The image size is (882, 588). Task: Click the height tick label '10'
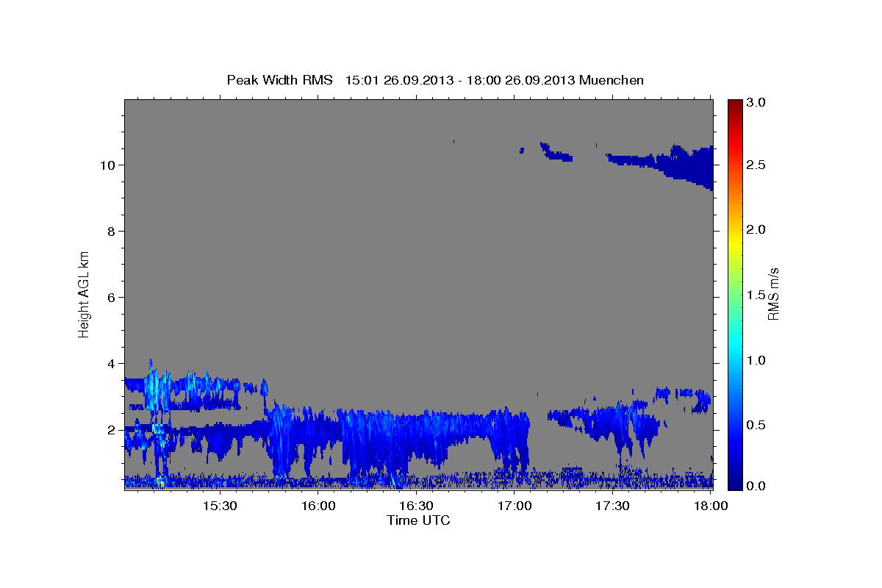pos(109,165)
